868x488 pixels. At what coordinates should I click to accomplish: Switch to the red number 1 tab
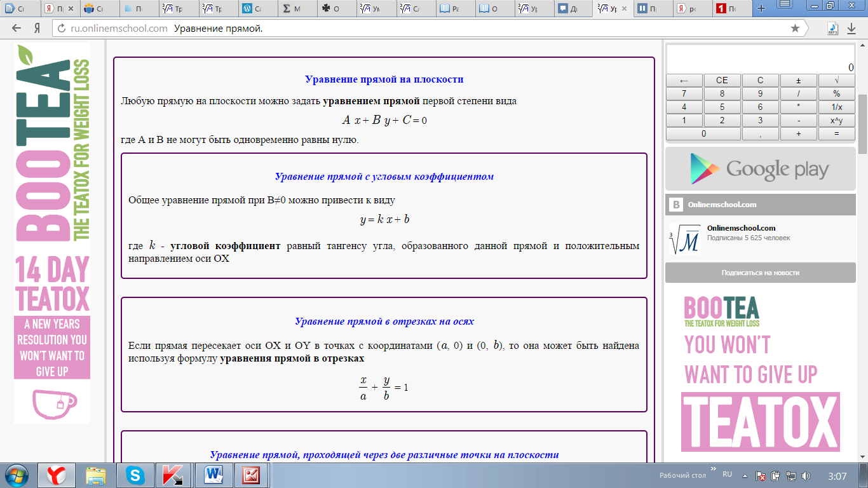[x=732, y=9]
